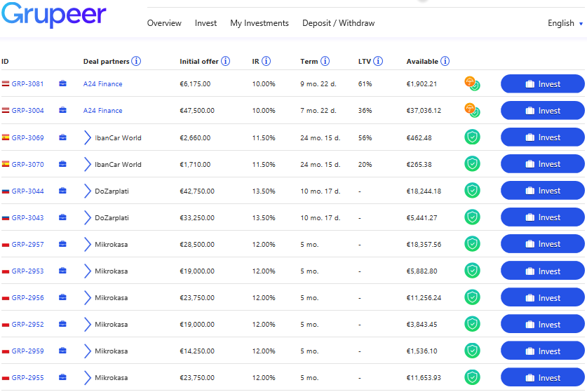This screenshot has height=392, width=587.
Task: Click the orange badge icon for GRP-3004
Action: click(471, 109)
